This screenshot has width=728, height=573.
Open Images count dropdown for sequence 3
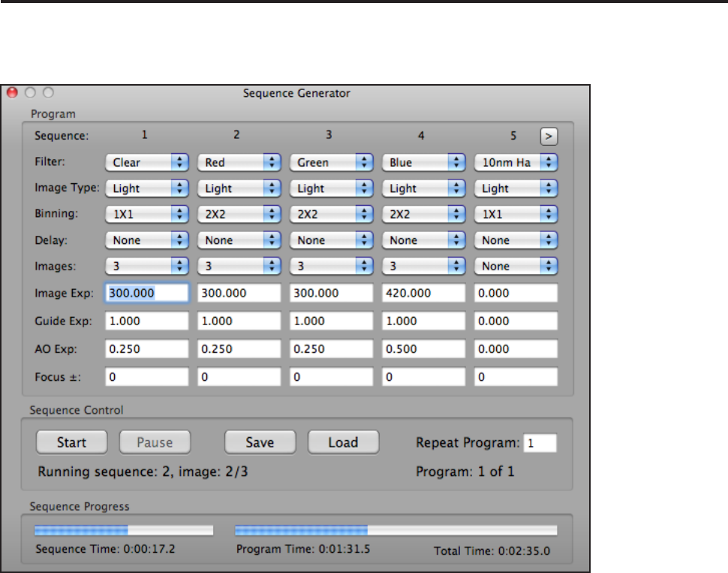[332, 267]
